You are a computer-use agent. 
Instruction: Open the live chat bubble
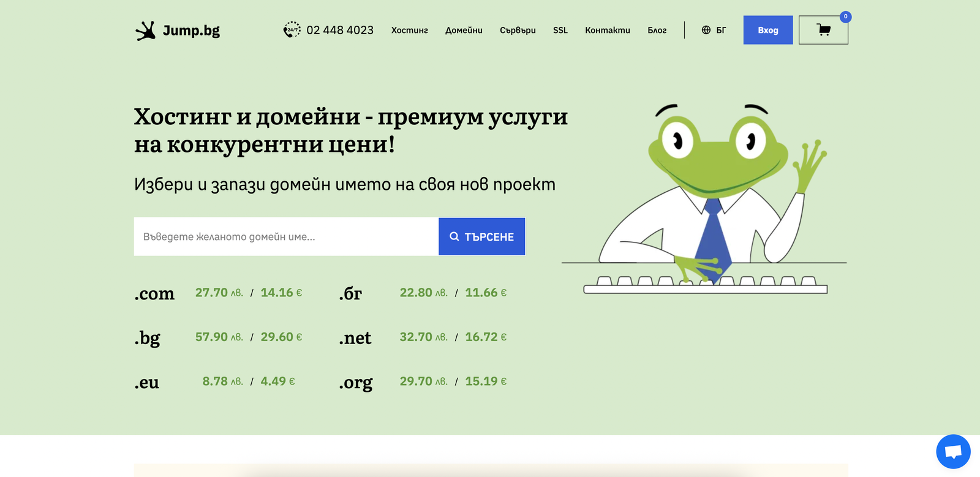click(952, 452)
